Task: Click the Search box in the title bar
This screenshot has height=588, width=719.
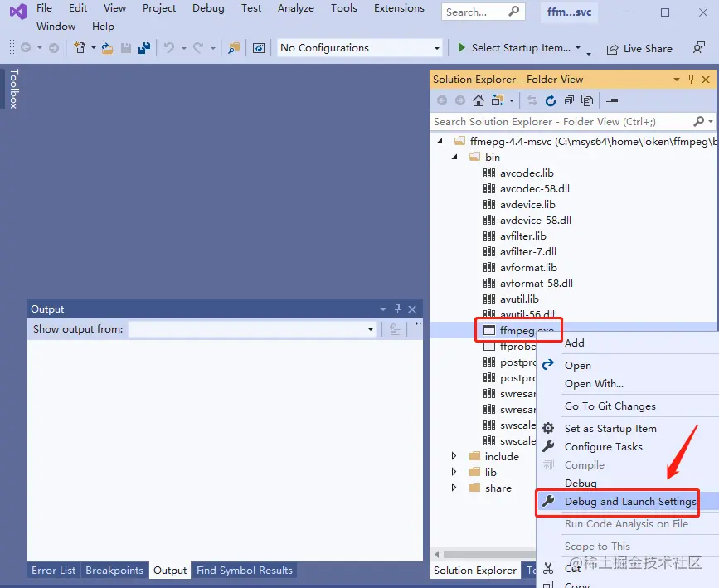Action: coord(483,12)
